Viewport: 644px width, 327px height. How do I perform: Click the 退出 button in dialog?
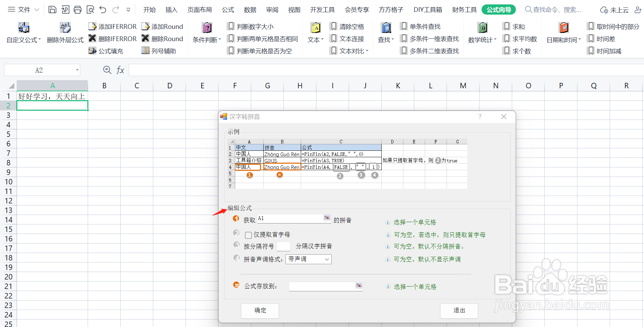pyautogui.click(x=459, y=311)
